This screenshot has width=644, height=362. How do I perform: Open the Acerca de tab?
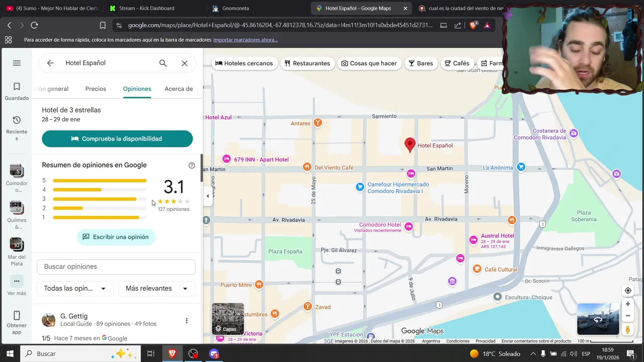(x=179, y=88)
